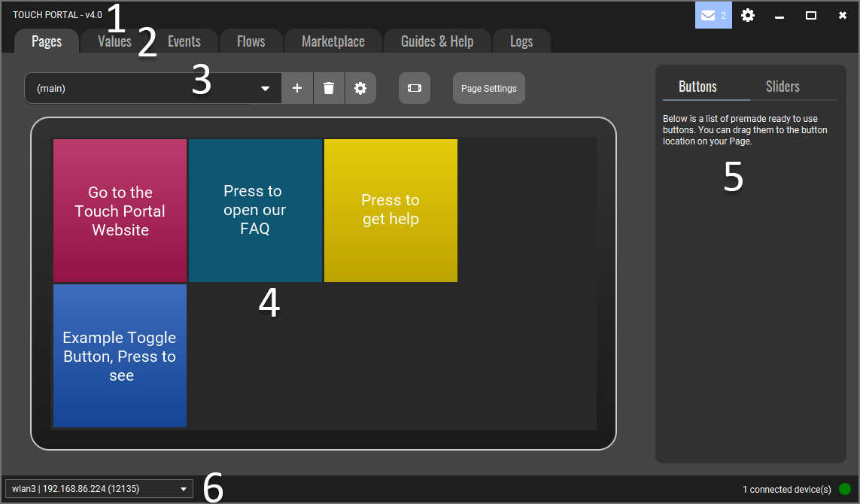Open the Marketplace tab

[333, 41]
